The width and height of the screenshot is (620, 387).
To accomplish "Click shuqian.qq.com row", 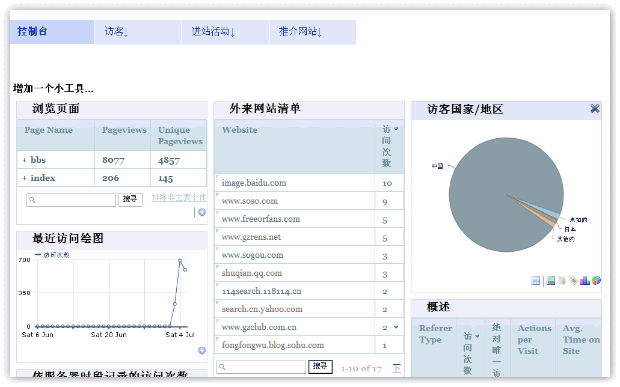I will tap(309, 273).
